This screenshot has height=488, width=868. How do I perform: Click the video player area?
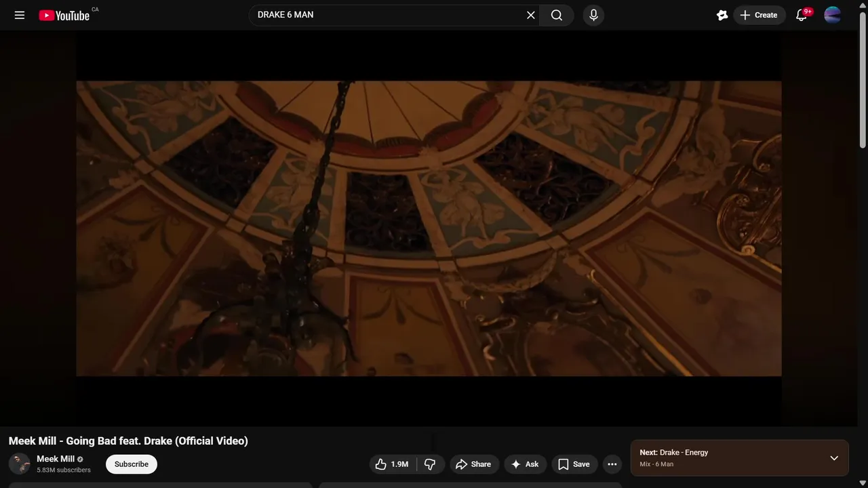pos(429,228)
